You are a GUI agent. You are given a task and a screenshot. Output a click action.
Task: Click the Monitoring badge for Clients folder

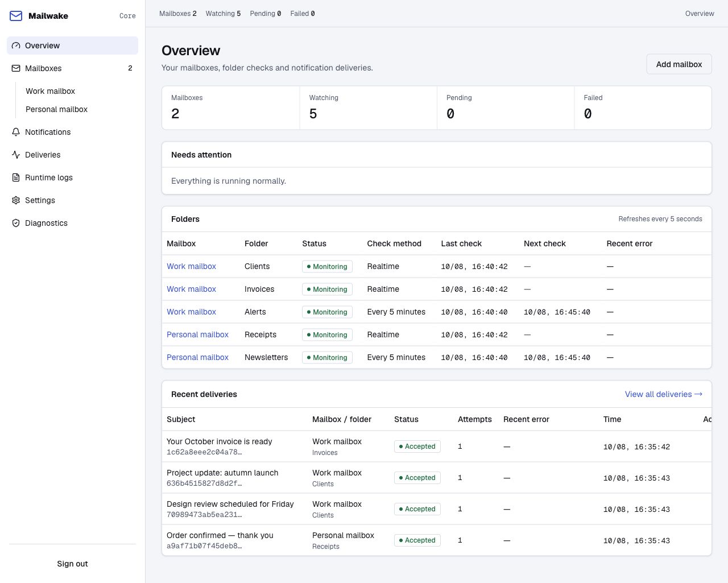(327, 266)
